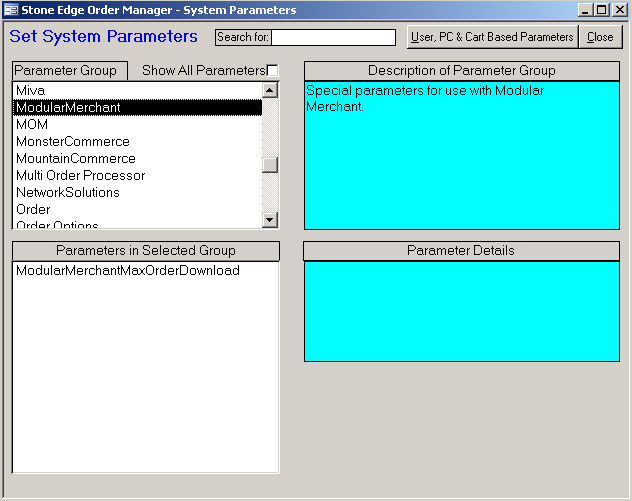This screenshot has height=501, width=632.
Task: Click the group list scroll down arrow
Action: [270, 220]
